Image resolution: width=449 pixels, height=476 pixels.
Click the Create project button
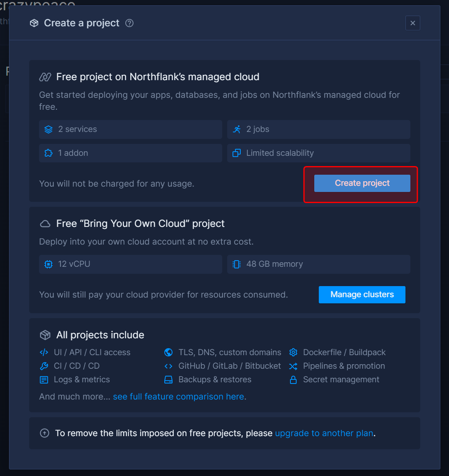coord(362,183)
